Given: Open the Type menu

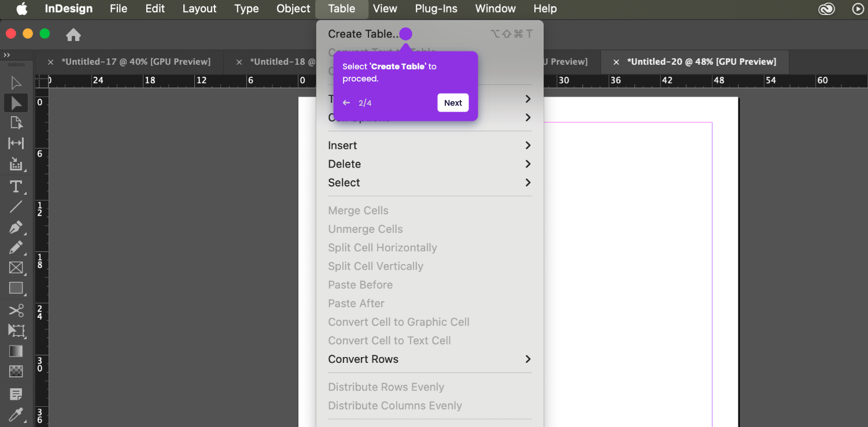Looking at the screenshot, I should click(246, 9).
